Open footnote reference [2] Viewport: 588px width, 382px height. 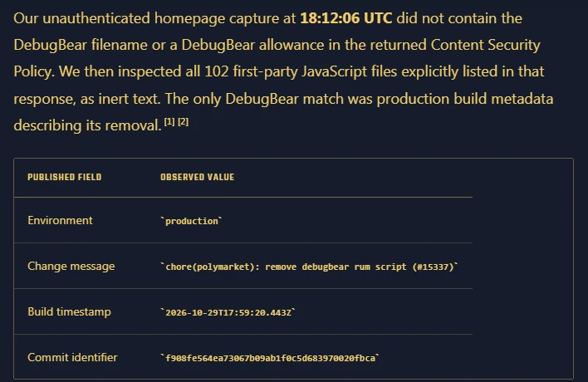(x=183, y=122)
